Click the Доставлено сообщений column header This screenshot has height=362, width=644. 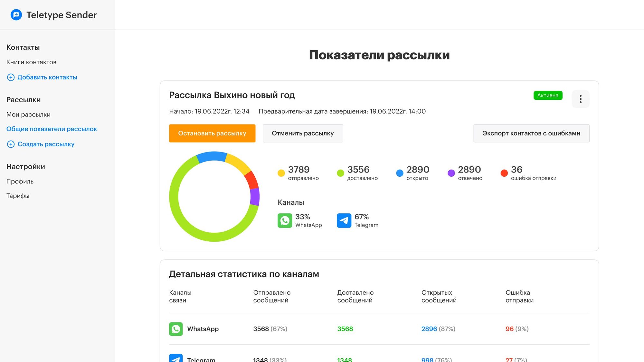pos(355,296)
